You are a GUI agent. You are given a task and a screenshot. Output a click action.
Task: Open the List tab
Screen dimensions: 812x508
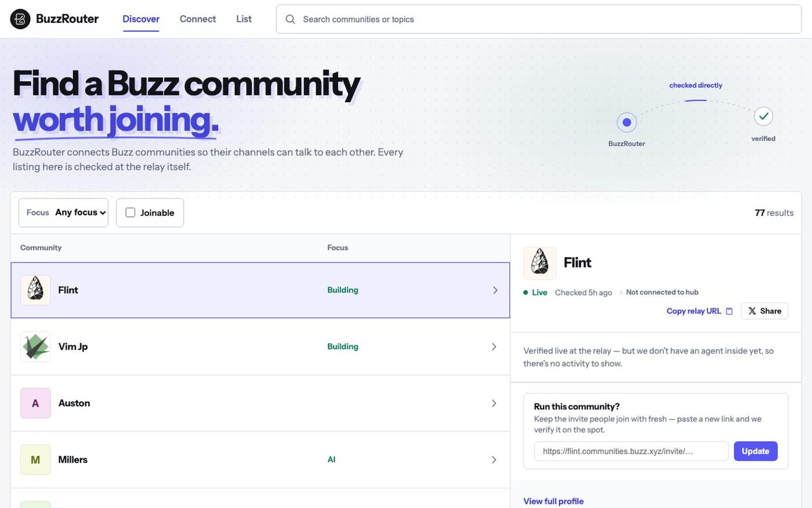244,19
